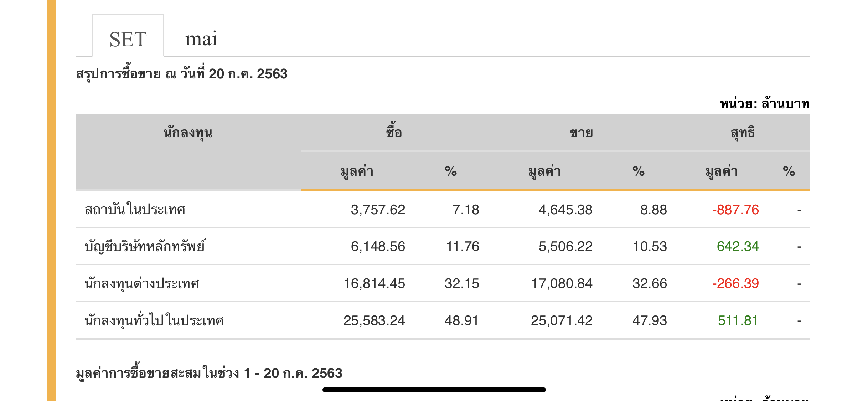Select the สถาบันในประเทศ row label
Screen dimensions: 868x401
click(x=135, y=210)
